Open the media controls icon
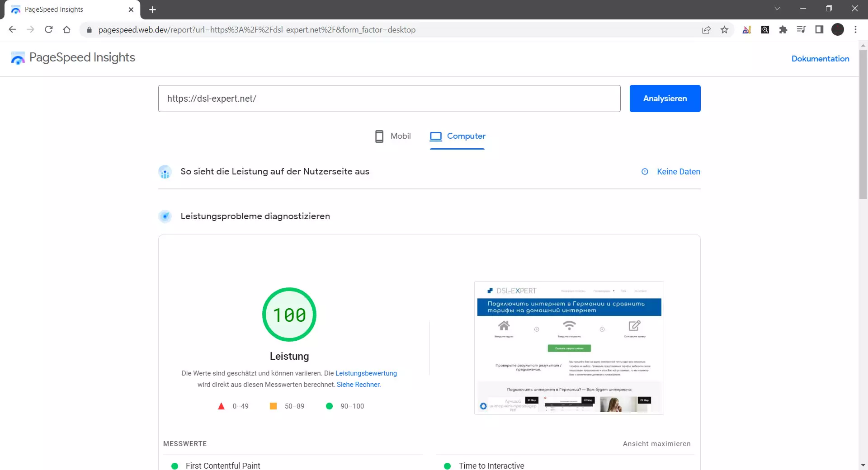This screenshot has width=868, height=470. 801,30
